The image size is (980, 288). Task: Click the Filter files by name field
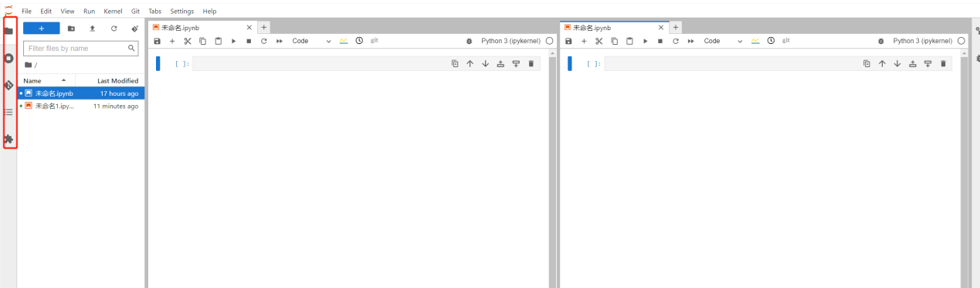(x=81, y=48)
